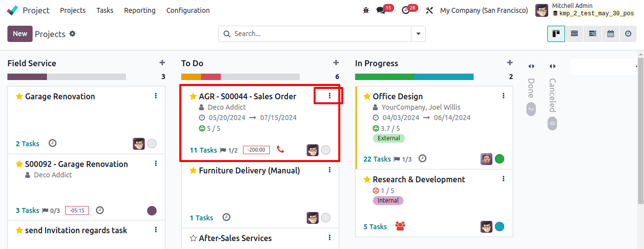Open the Tasks menu
644x249 pixels.
105,10
